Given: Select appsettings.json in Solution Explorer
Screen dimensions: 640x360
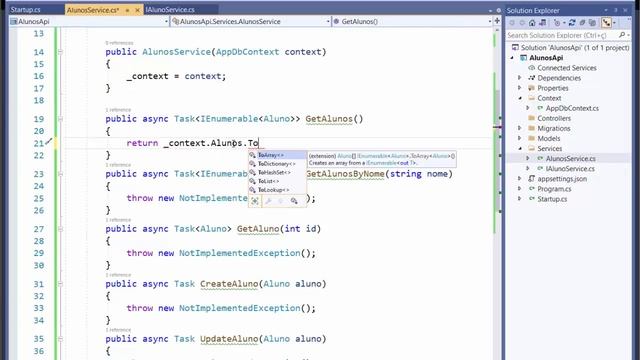Looking at the screenshot, I should [562, 179].
